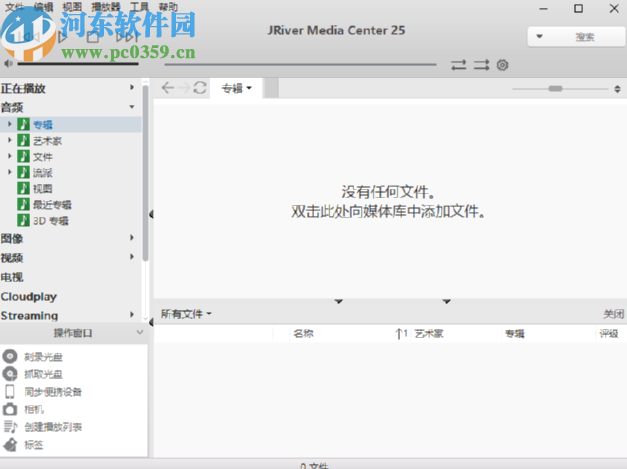Open the search options dropdown arrow
This screenshot has width=627, height=469.
tap(539, 36)
